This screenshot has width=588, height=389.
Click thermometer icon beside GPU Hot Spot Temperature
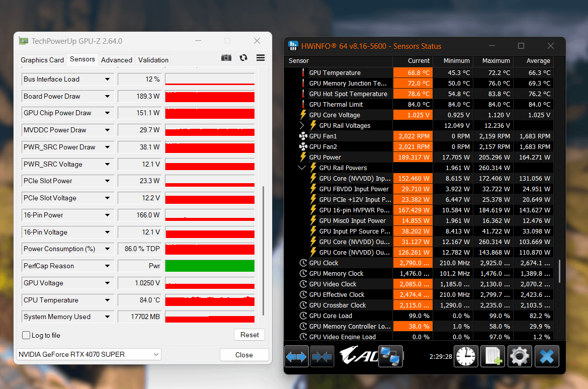pyautogui.click(x=303, y=94)
